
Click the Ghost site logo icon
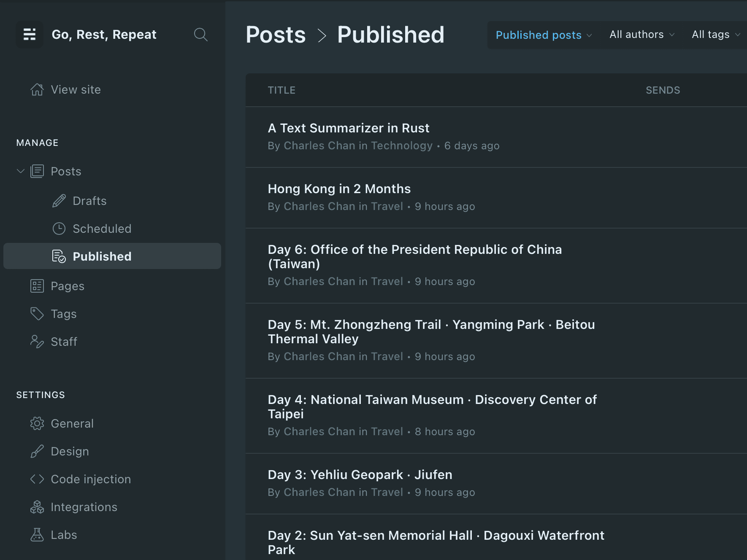coord(30,34)
